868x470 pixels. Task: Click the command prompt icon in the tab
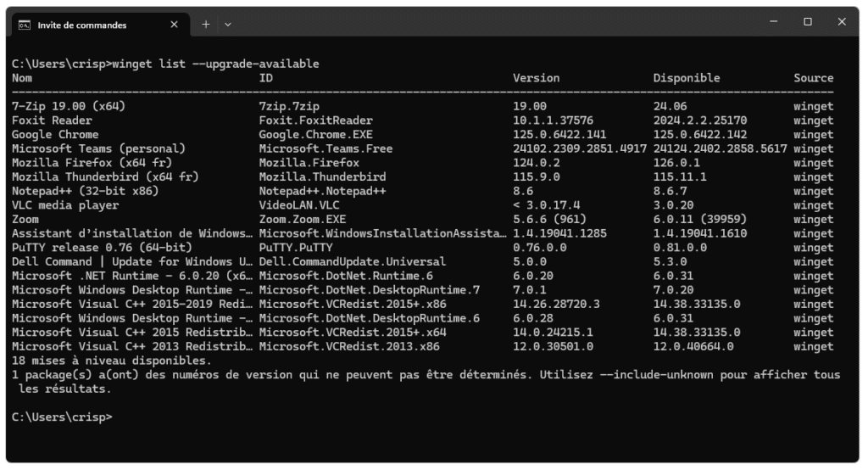pyautogui.click(x=25, y=25)
